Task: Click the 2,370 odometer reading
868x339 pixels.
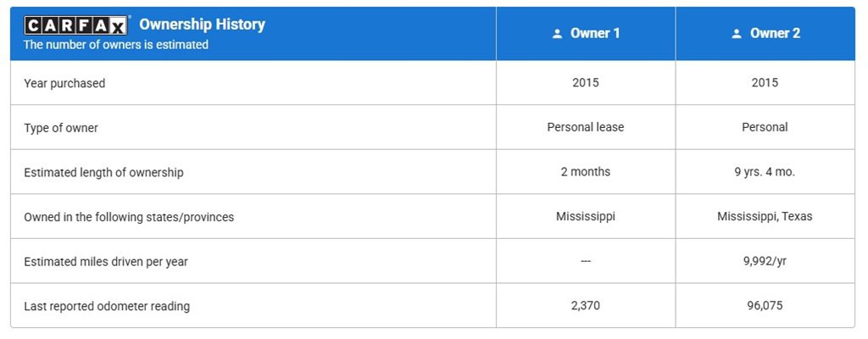Action: 585,305
